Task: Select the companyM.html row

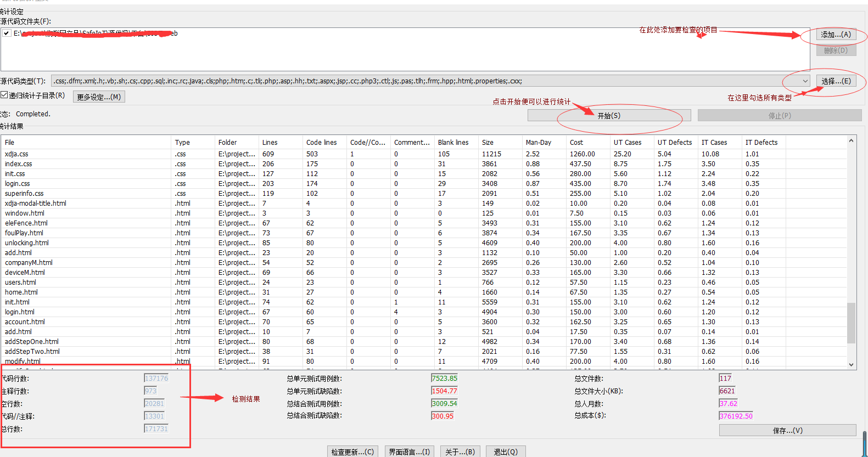Action: 423,263
